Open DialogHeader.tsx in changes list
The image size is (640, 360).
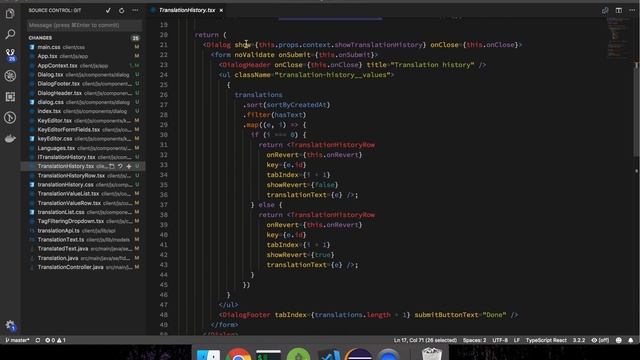[84, 93]
